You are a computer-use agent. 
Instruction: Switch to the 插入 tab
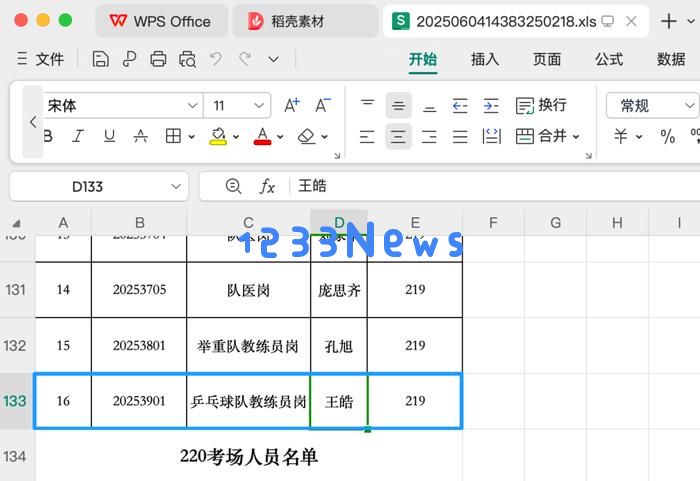485,59
